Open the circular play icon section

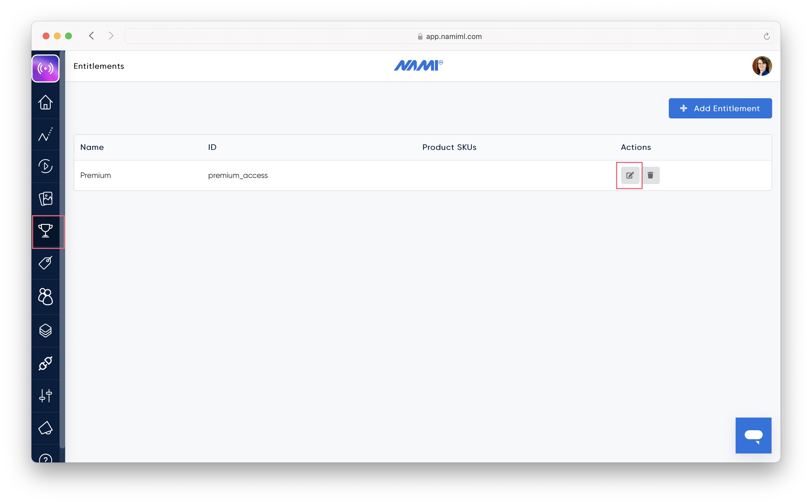click(45, 166)
